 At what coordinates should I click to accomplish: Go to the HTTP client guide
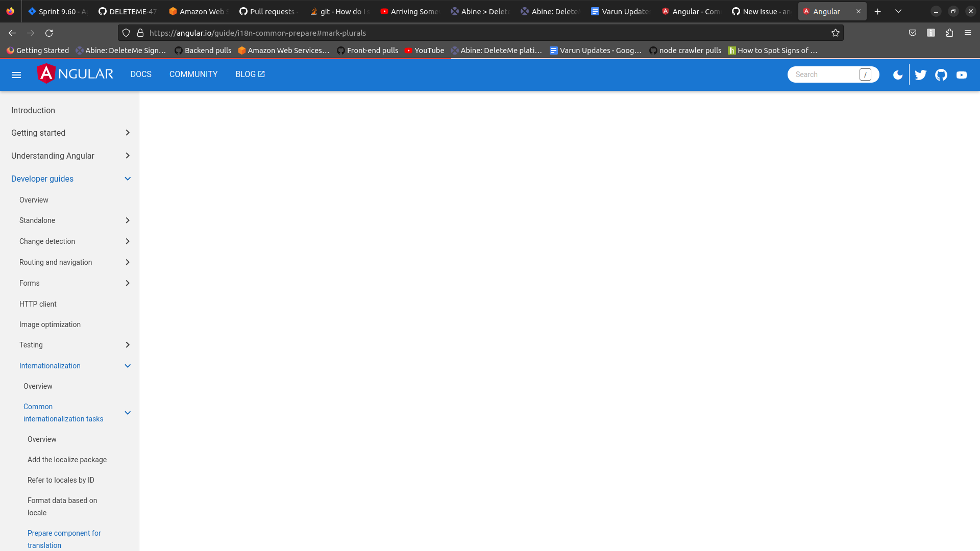(x=37, y=304)
